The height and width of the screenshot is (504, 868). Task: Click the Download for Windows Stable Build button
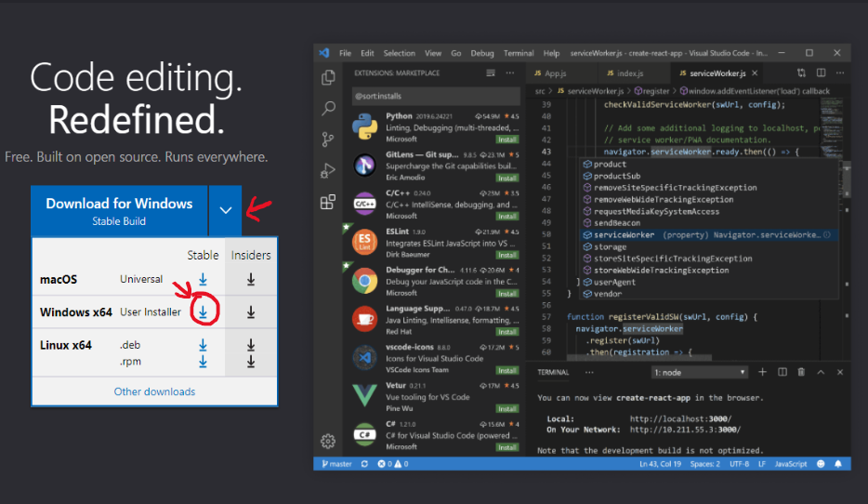coord(119,211)
